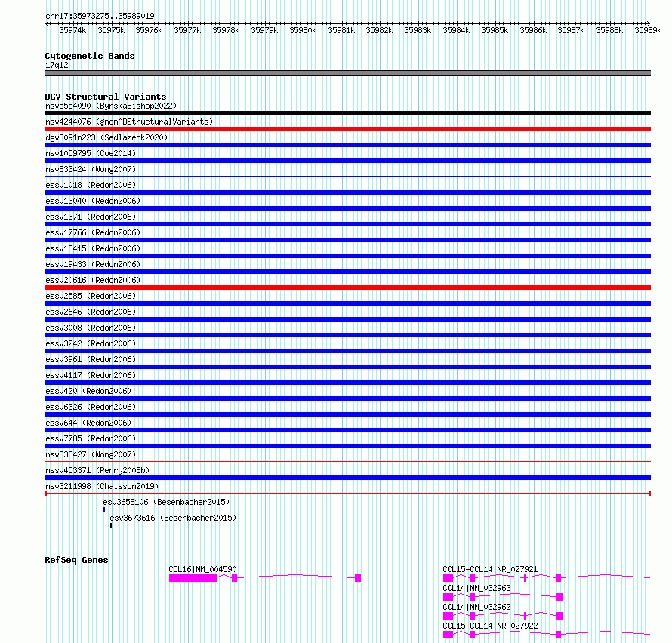Open variant nsv833427 (Wong2007)
Screen dimensions: 672x643
91,454
